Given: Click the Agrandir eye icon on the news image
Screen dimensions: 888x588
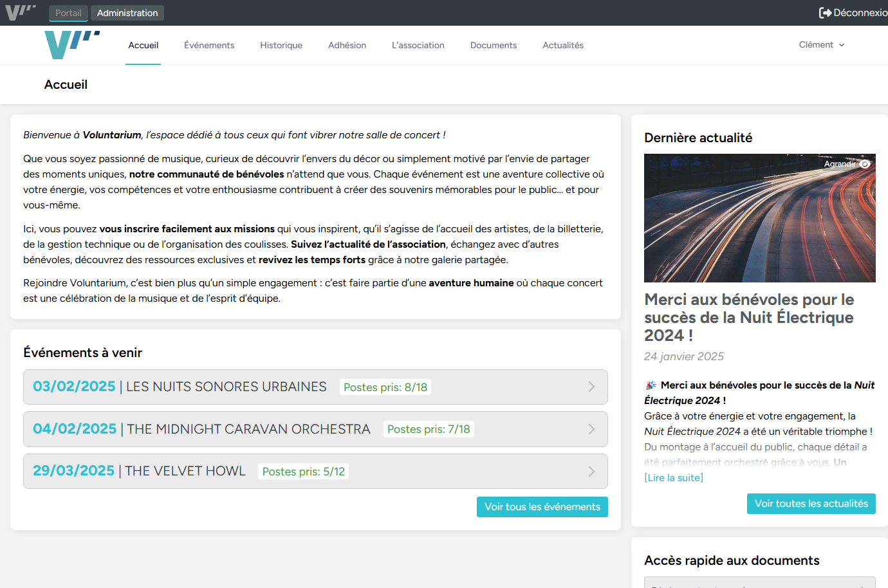Looking at the screenshot, I should pyautogui.click(x=864, y=164).
